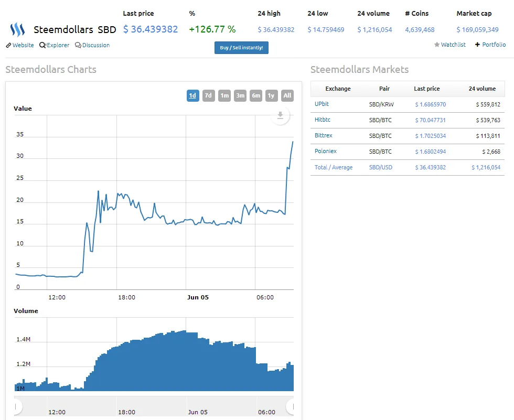Click the Hitbtc price $ 70.047731

click(431, 120)
